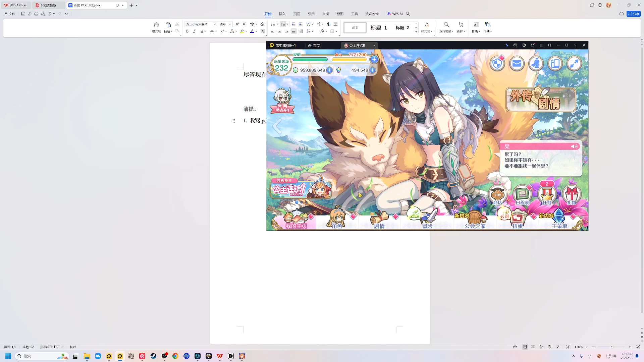Click the Windows taskbar search box
Image resolution: width=644 pixels, height=362 pixels.
pos(42,356)
